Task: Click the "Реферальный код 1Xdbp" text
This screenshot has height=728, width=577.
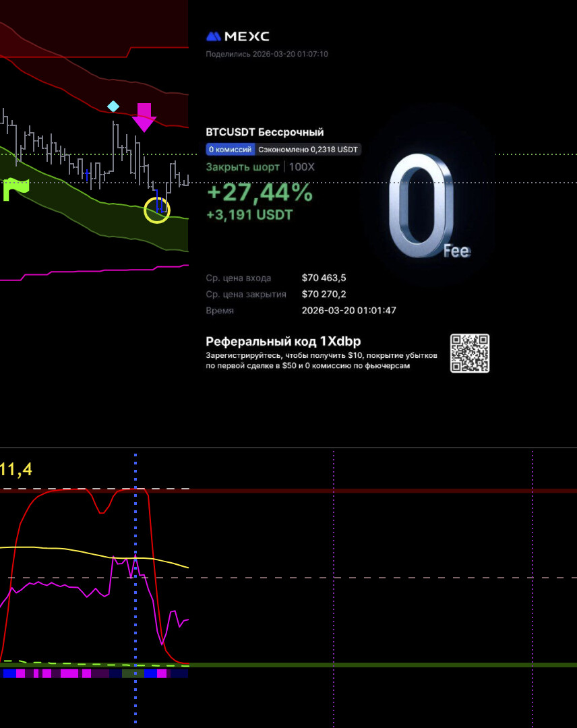Action: point(282,341)
